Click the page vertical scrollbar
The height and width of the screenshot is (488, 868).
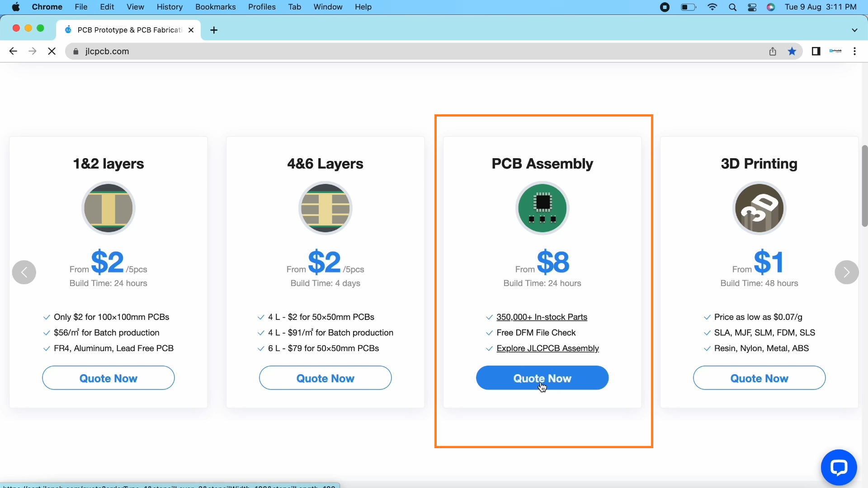(864, 185)
